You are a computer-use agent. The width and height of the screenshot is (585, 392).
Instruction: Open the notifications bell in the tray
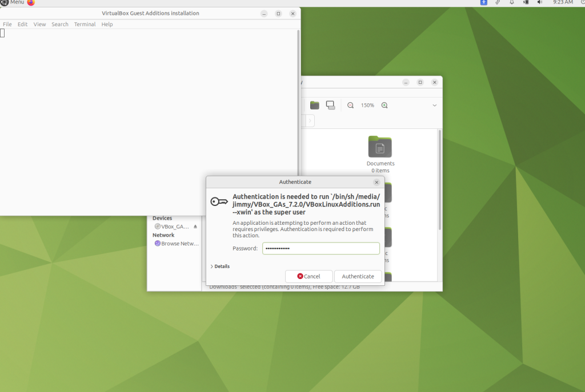pos(512,2)
